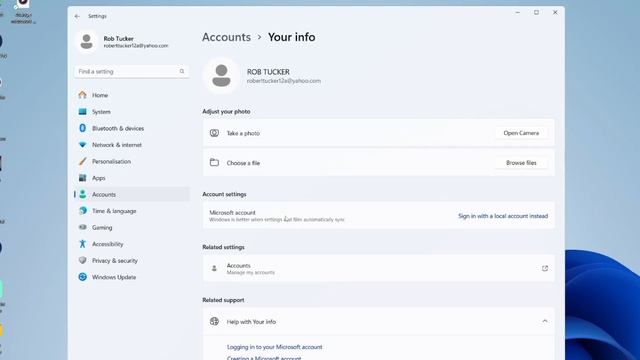The width and height of the screenshot is (640, 360).
Task: Open Time & language settings
Action: tap(132, 211)
